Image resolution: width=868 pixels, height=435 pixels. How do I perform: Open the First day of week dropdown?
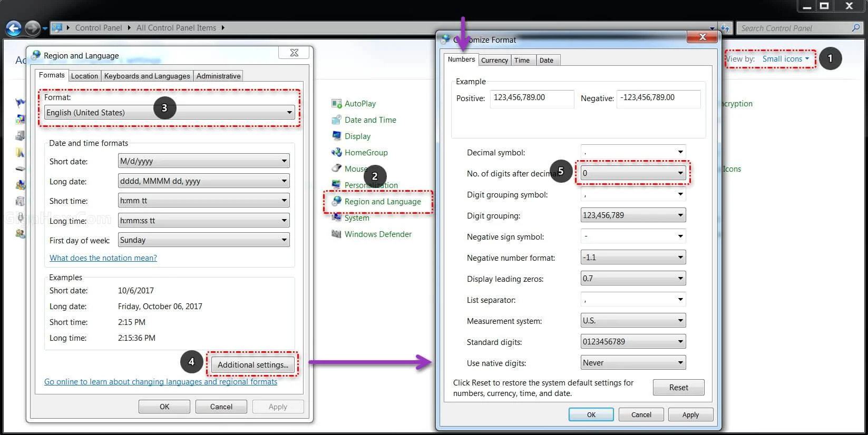point(203,240)
